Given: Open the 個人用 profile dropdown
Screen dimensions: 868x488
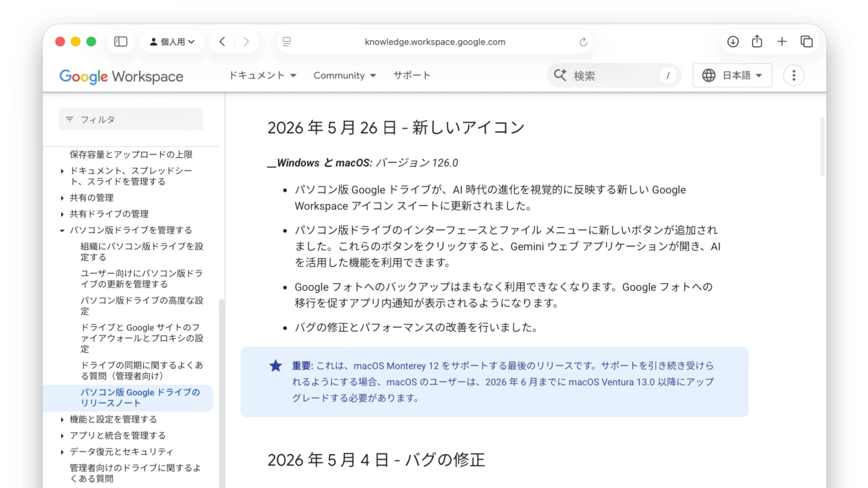Looking at the screenshot, I should point(172,41).
